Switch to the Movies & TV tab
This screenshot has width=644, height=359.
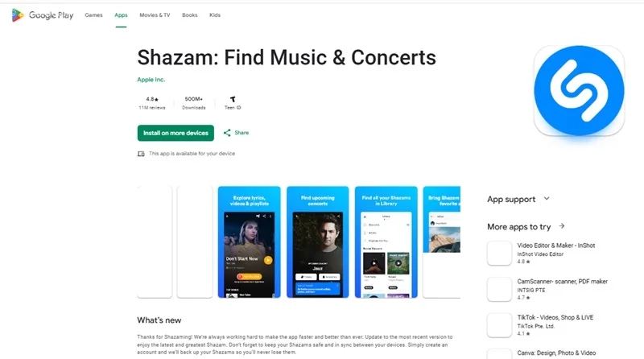click(154, 15)
